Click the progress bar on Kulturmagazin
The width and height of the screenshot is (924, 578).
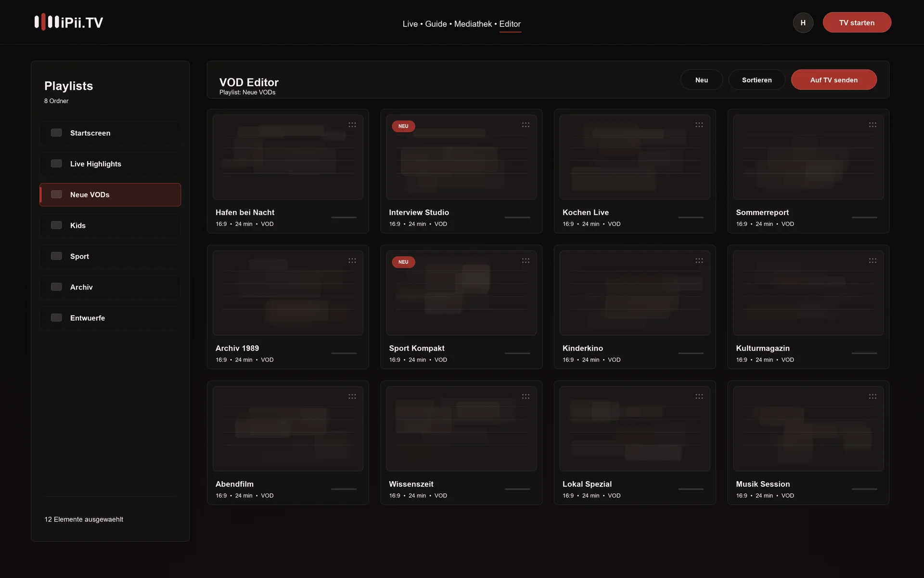coord(864,353)
